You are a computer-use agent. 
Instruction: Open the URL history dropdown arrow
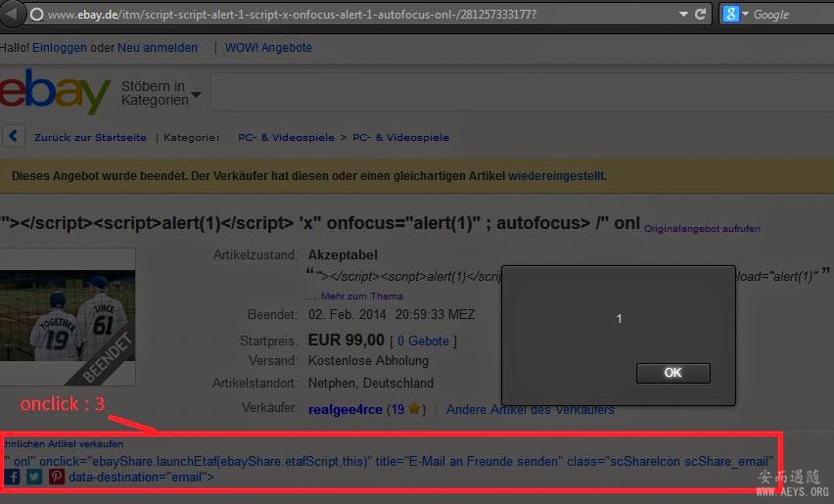683,15
